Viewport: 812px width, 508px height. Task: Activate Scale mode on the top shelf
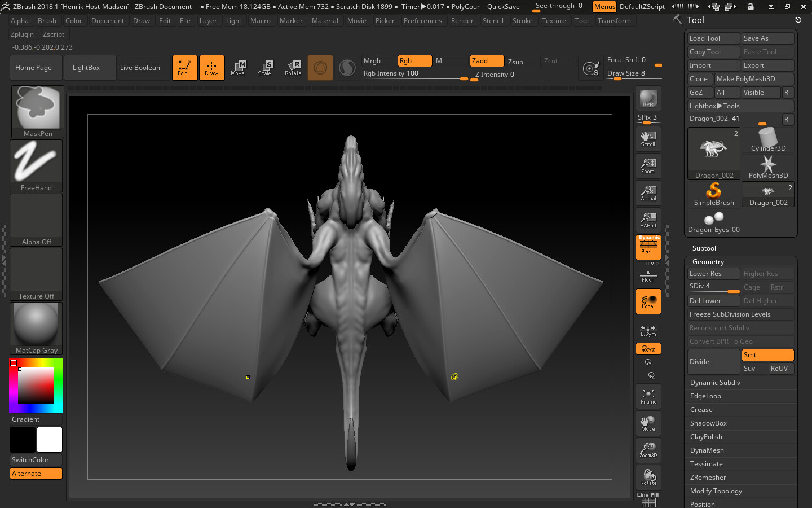pyautogui.click(x=266, y=67)
